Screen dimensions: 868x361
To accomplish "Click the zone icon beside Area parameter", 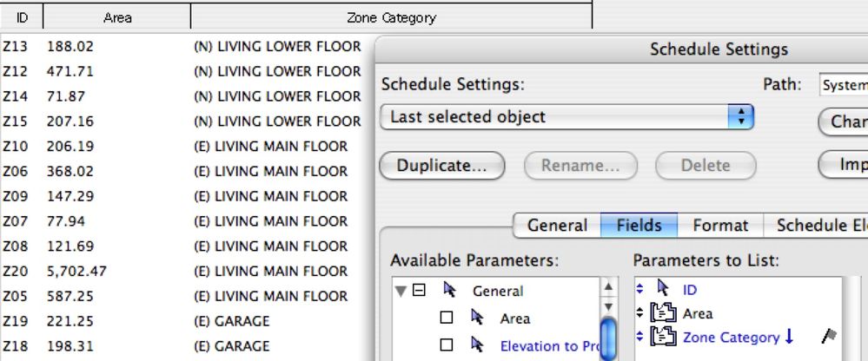I will (663, 313).
